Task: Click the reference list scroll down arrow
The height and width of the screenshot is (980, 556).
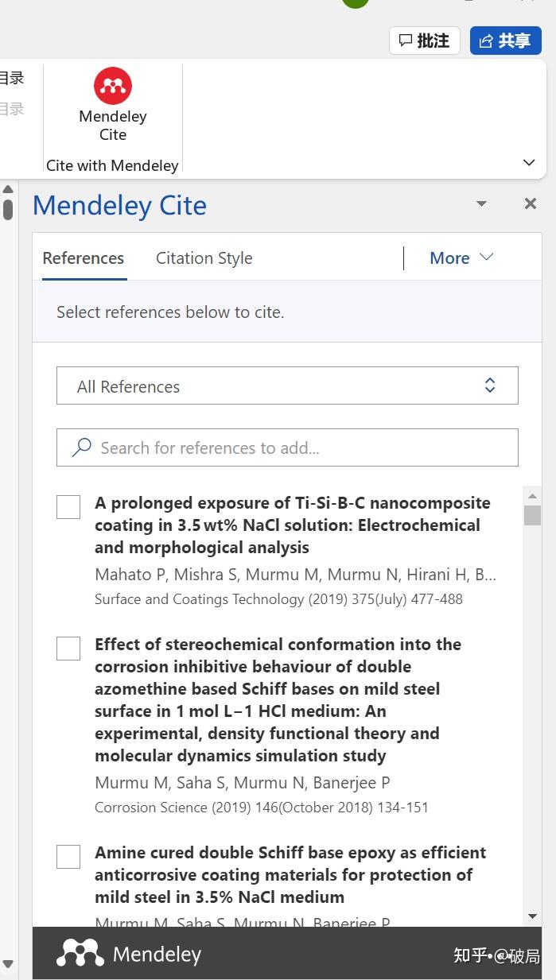Action: click(532, 916)
